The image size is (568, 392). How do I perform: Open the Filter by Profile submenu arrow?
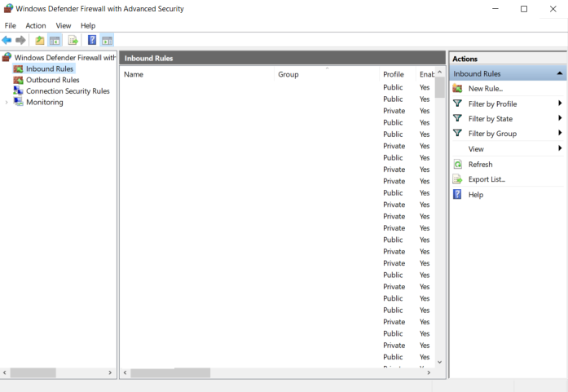[x=560, y=104]
